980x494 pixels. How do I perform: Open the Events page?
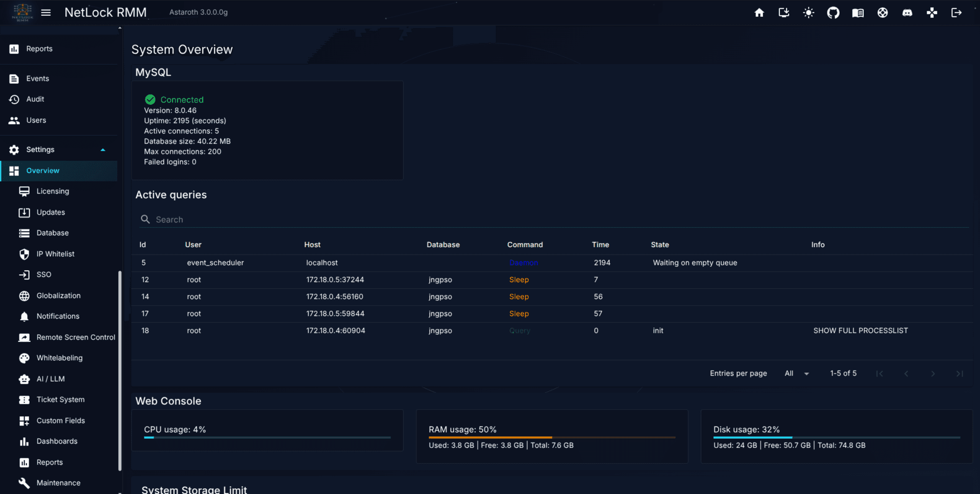(59, 78)
